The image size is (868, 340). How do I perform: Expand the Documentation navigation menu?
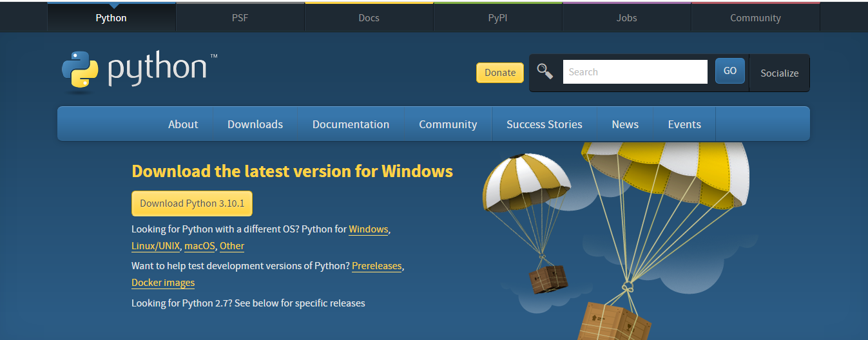point(351,124)
